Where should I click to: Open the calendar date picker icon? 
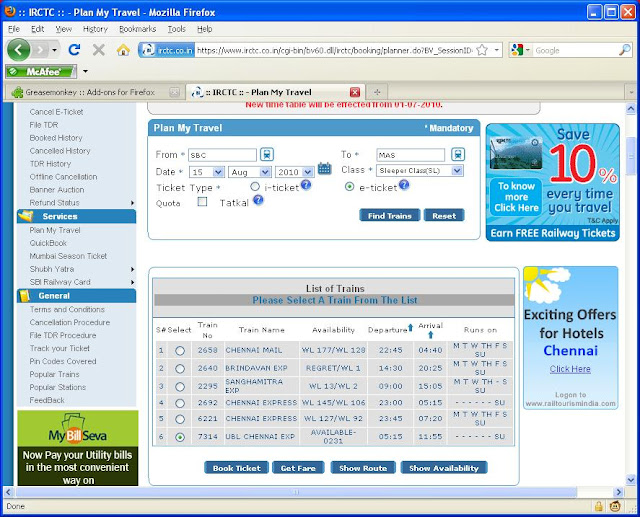click(324, 168)
